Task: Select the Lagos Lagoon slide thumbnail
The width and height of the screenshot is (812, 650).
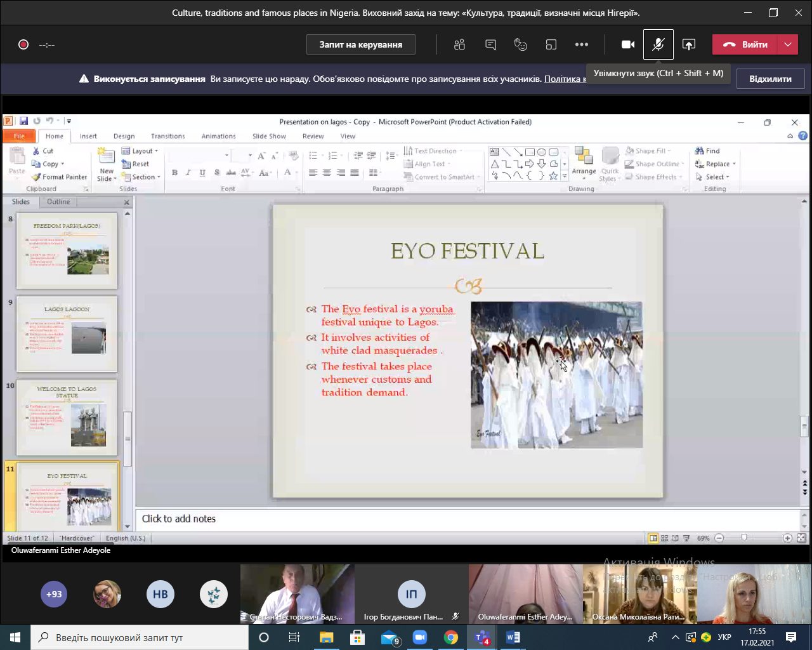Action: 67,334
